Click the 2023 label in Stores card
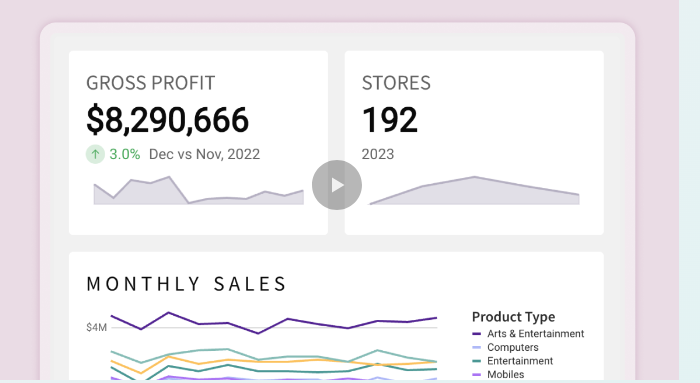The width and height of the screenshot is (700, 383). (378, 154)
